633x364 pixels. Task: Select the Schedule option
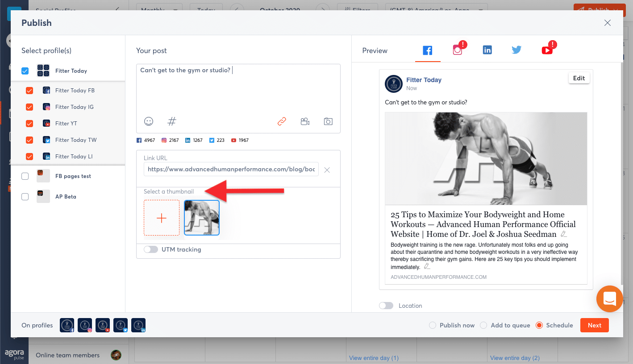[539, 325]
